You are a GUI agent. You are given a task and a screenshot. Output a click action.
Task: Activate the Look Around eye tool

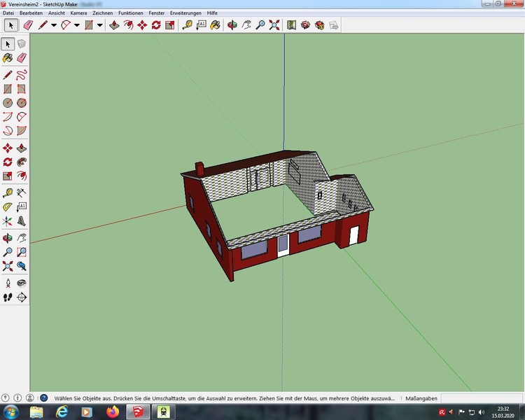[x=22, y=283]
